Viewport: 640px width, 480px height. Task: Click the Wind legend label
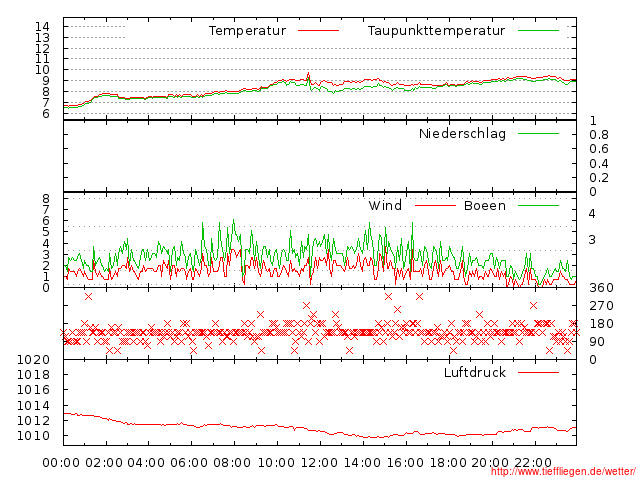click(385, 205)
